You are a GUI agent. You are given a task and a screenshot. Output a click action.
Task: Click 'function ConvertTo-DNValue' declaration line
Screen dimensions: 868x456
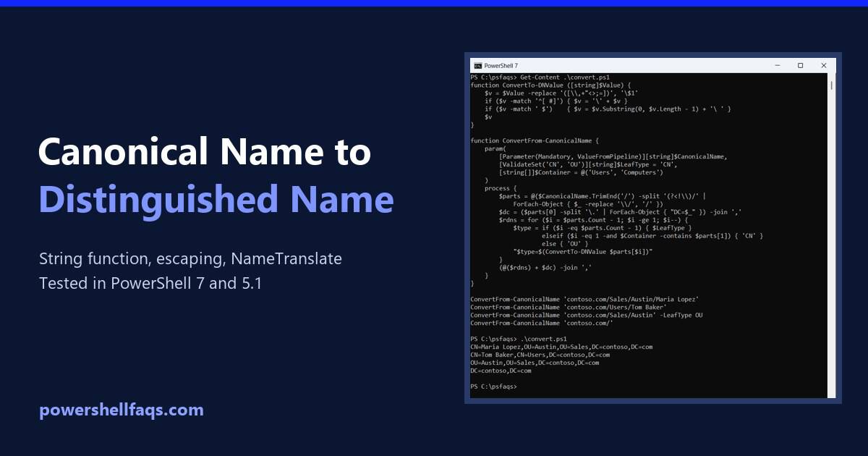[551, 85]
